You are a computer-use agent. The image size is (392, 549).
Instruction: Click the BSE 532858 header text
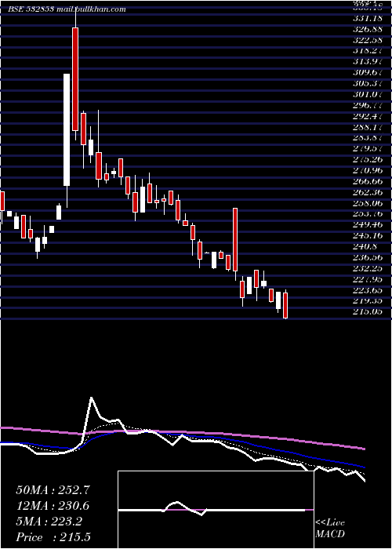[x=31, y=9]
